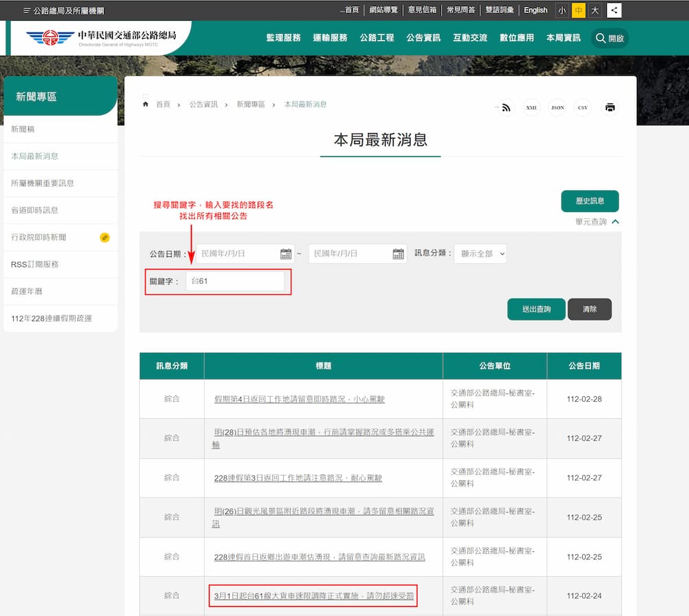Viewport: 689px width, 616px height.
Task: Export page as CSV
Action: coord(583,107)
